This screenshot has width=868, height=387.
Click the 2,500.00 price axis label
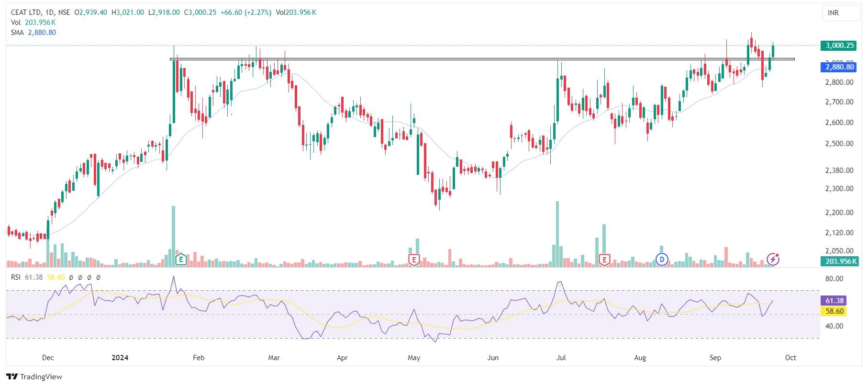click(x=839, y=144)
